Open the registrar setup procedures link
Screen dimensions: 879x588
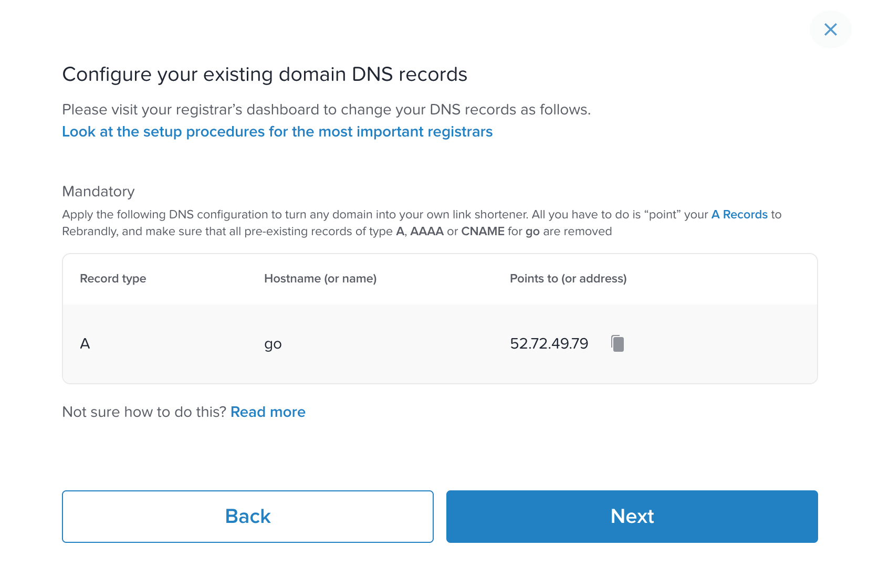click(x=277, y=132)
